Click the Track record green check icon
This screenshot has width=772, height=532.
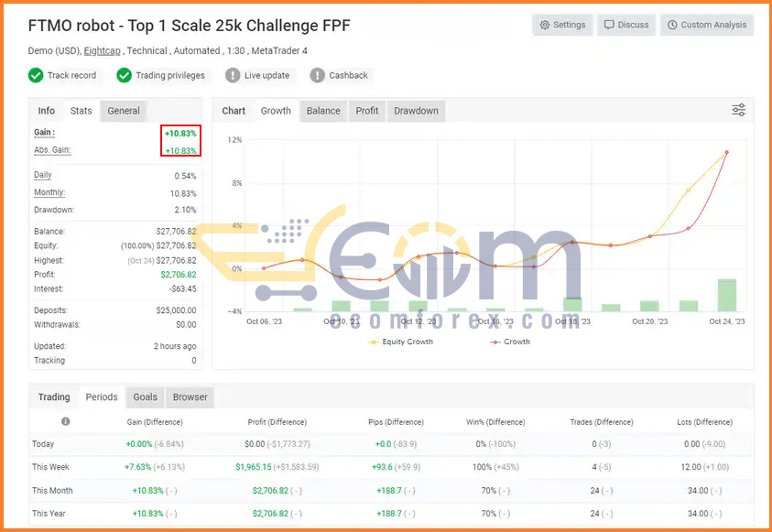click(36, 75)
